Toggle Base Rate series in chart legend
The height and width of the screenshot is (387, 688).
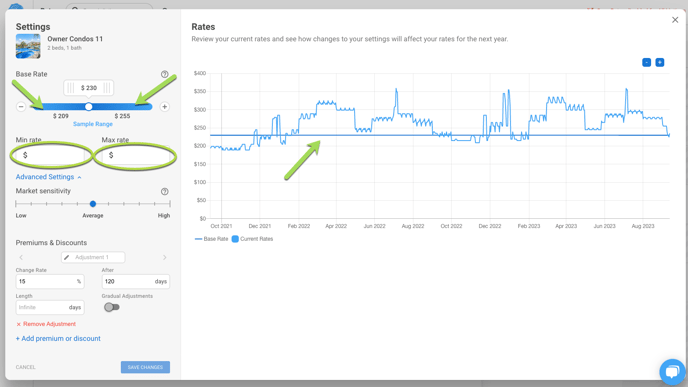click(x=211, y=239)
